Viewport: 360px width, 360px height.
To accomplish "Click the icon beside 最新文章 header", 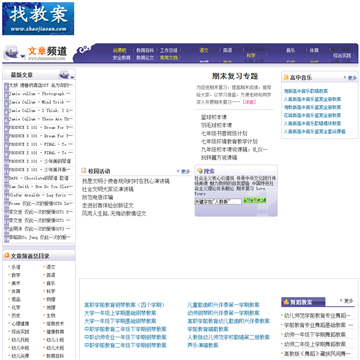I will pyautogui.click(x=66, y=75).
